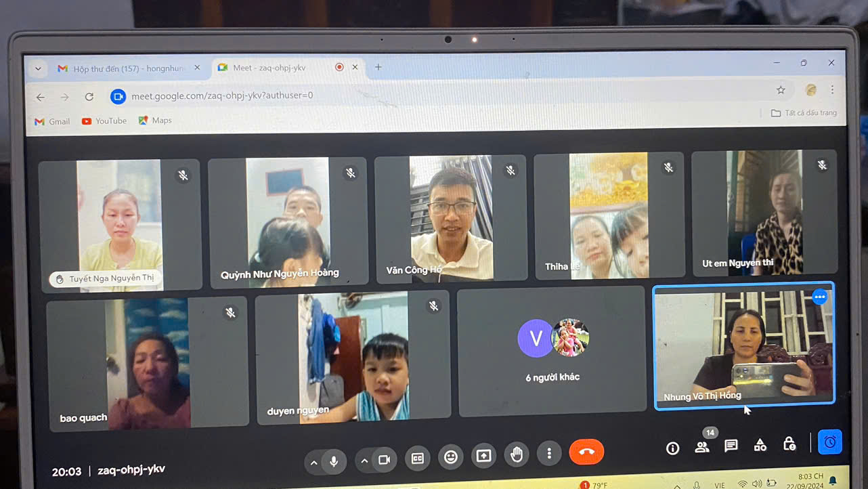Viewport: 868px width, 489px height.
Task: Open the emoji reactions button
Action: (450, 457)
